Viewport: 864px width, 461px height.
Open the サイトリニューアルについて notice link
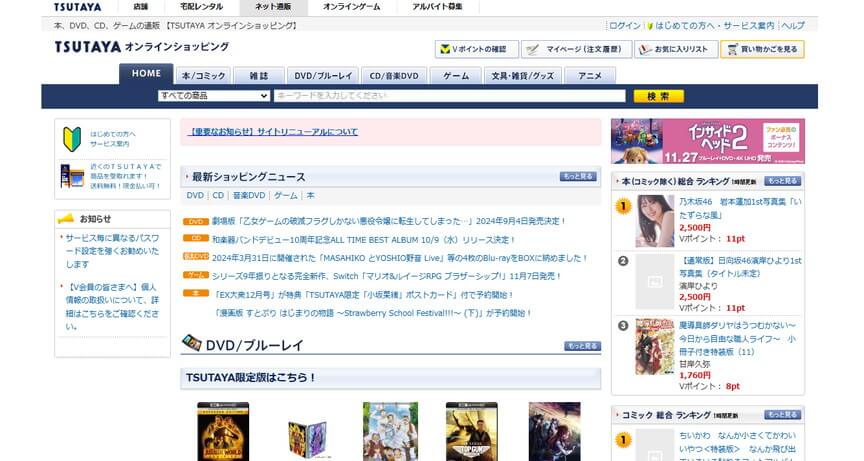click(x=273, y=132)
